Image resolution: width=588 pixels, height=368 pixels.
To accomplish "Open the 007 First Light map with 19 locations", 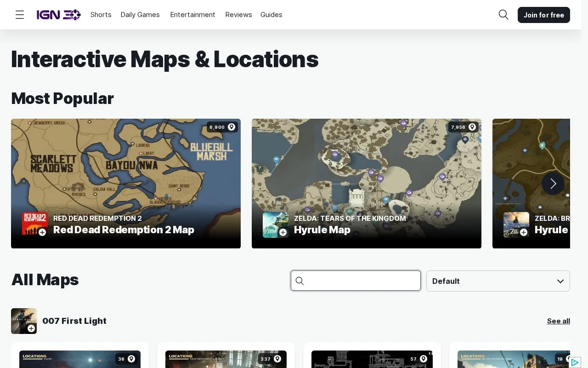I will (x=514, y=359).
